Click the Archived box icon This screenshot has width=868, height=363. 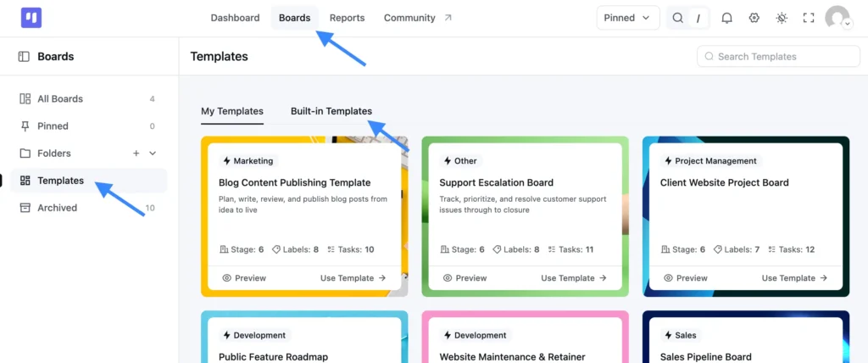(x=25, y=208)
